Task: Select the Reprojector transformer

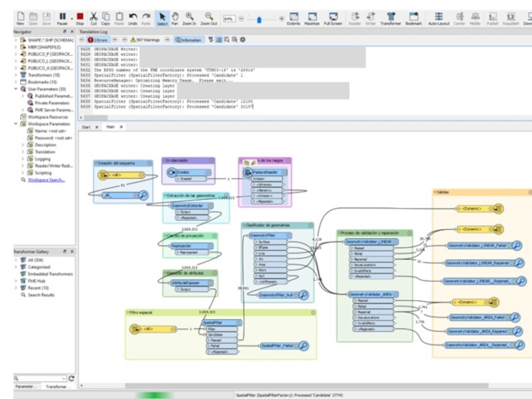Action: pos(191,246)
